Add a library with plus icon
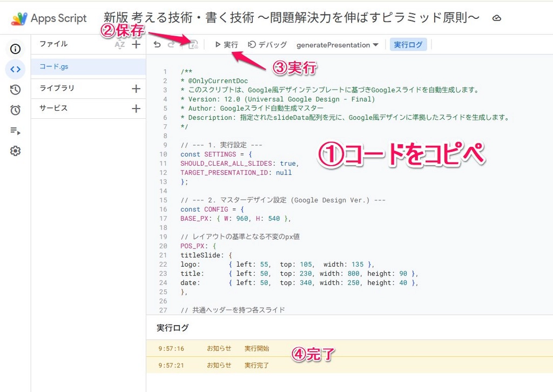The height and width of the screenshot is (392, 553). (x=136, y=89)
